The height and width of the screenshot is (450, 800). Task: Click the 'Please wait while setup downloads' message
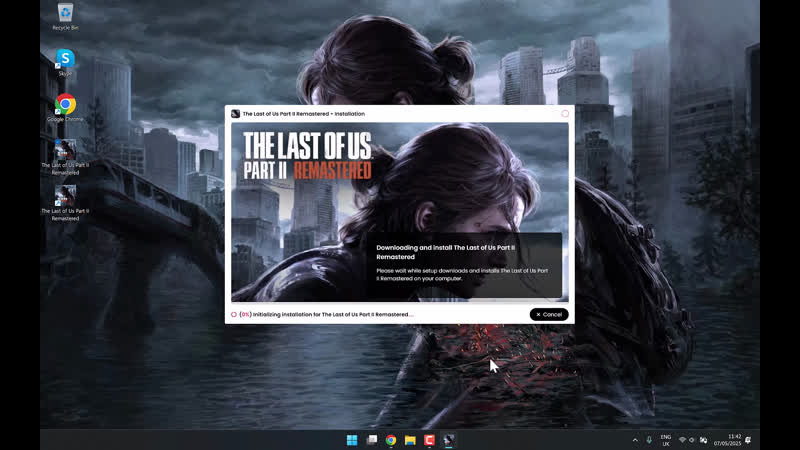pos(462,274)
